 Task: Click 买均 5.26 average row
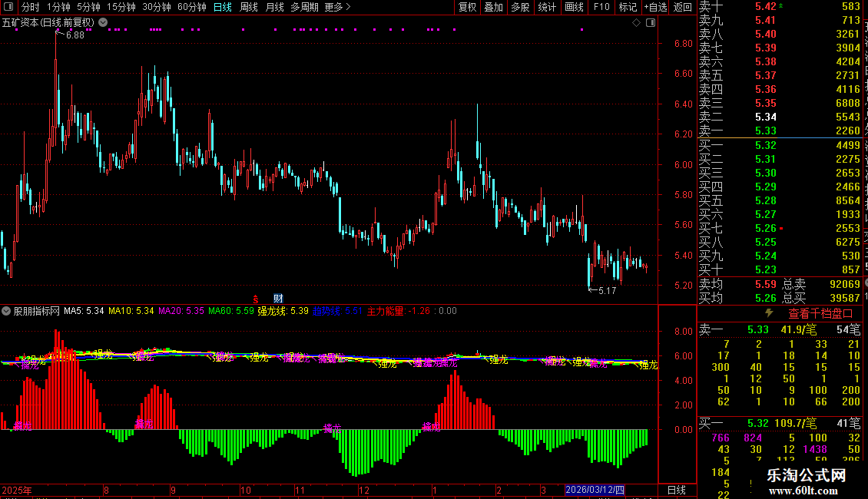[737, 298]
